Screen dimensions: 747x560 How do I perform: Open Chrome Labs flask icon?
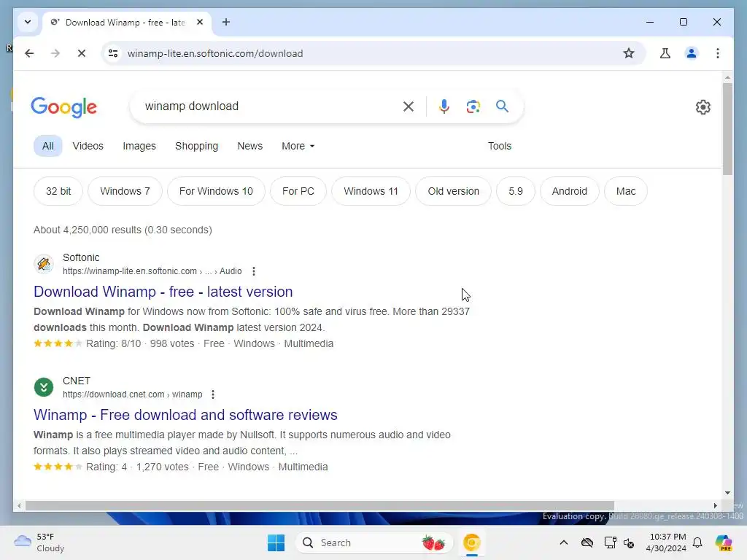coord(665,53)
